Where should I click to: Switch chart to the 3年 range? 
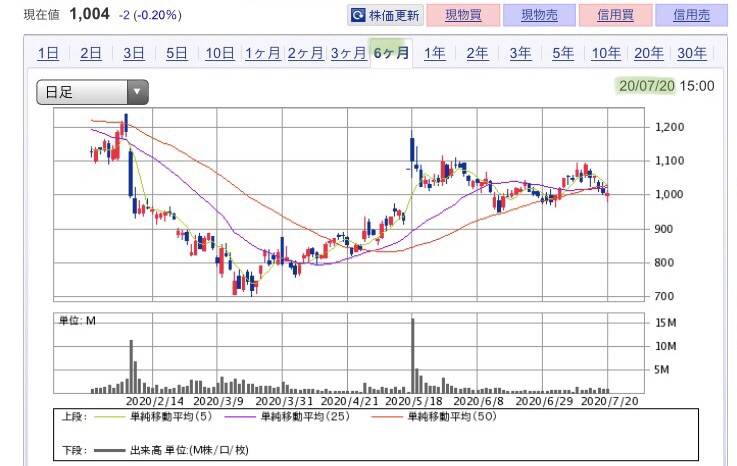(x=520, y=53)
